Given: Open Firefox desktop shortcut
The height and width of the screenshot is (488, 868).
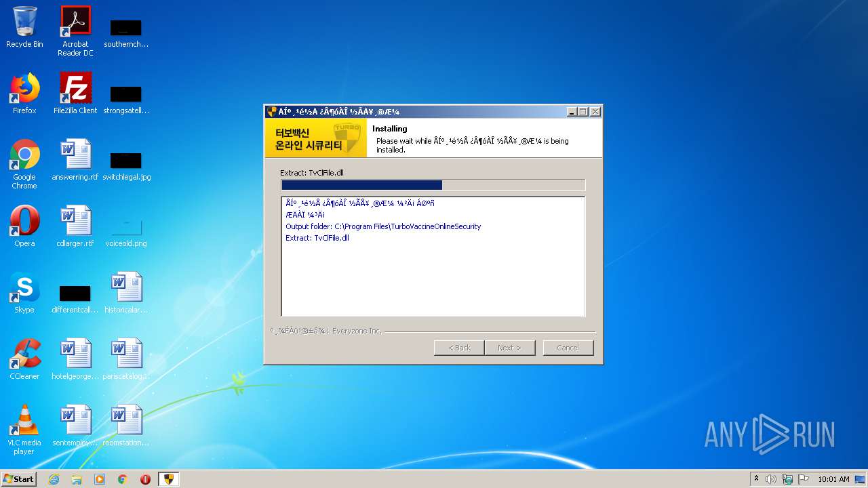Looking at the screenshot, I should 24,94.
